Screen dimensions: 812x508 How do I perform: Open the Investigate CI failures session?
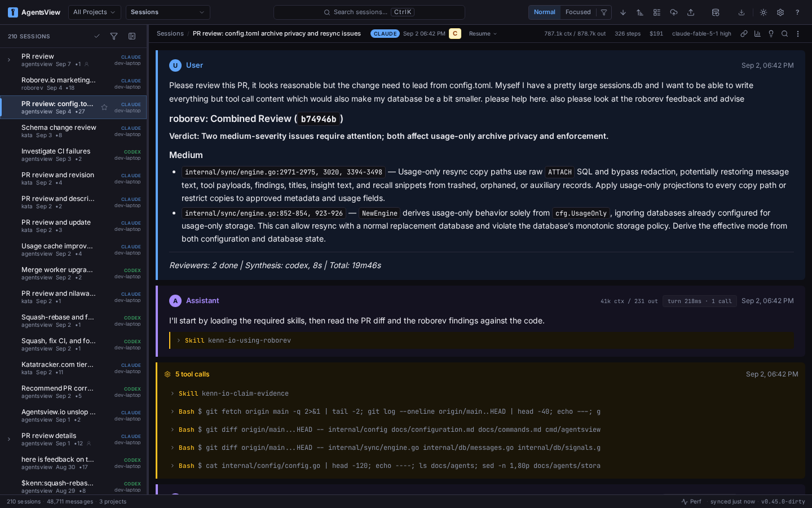(73, 155)
